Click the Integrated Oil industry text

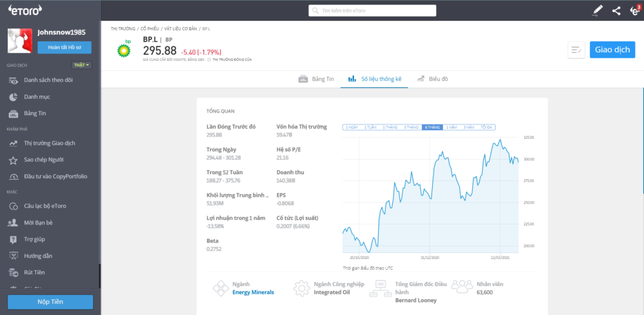(x=333, y=292)
